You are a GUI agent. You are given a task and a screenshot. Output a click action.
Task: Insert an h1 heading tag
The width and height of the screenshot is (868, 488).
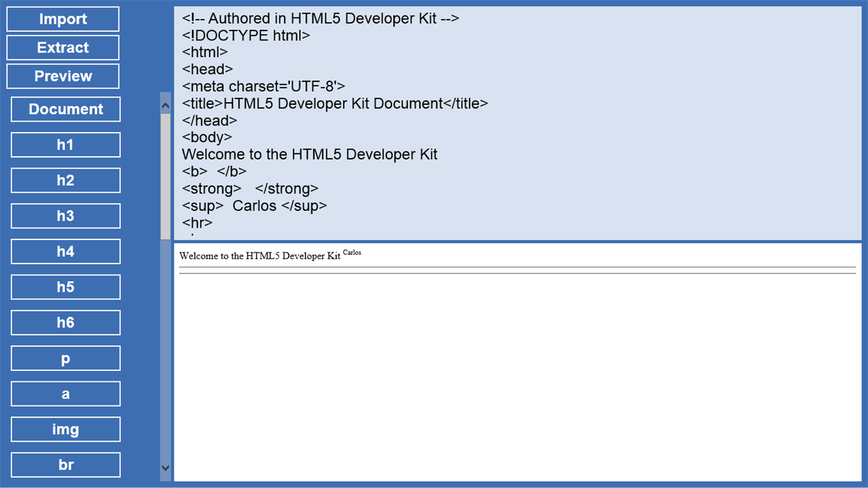pos(65,144)
